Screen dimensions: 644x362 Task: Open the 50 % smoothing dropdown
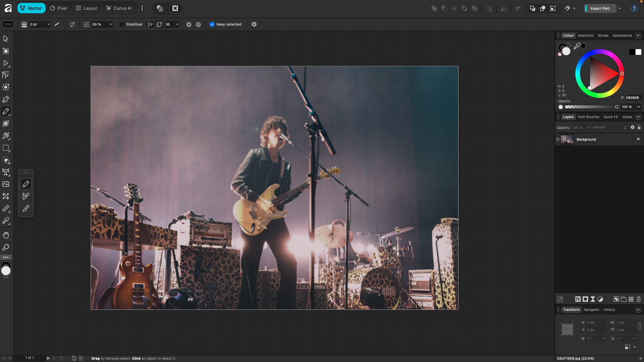pyautogui.click(x=111, y=24)
